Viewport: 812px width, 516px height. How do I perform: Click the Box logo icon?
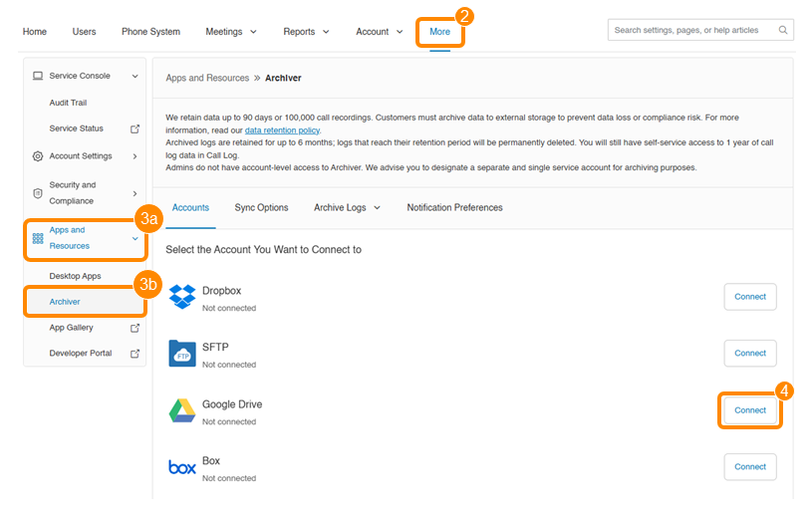tap(181, 467)
